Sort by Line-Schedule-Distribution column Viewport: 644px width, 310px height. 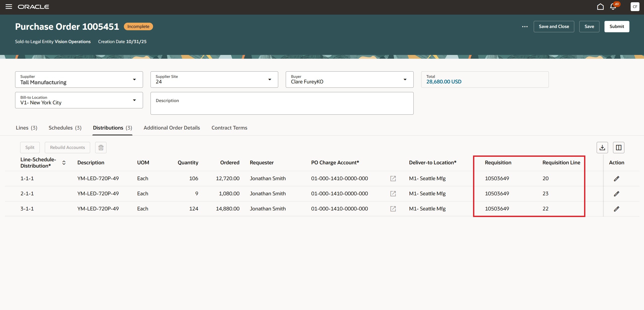[64, 163]
